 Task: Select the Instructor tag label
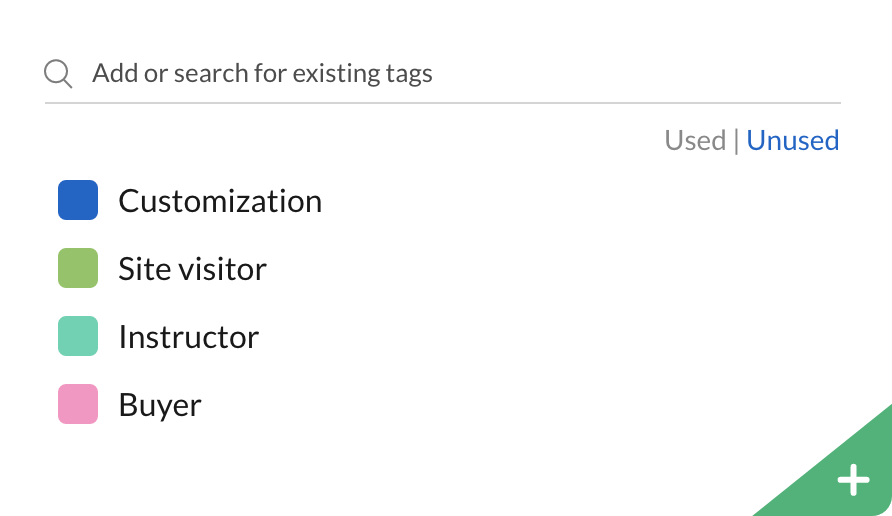click(188, 337)
